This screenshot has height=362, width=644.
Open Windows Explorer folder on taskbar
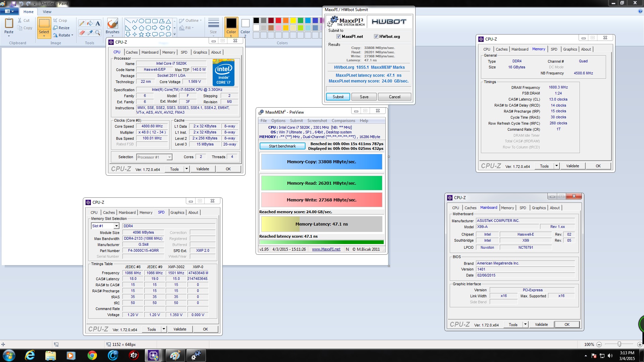tap(50, 355)
